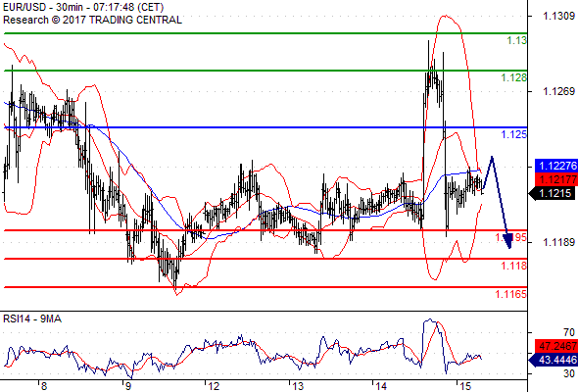Click date label 9 on time axis

[x=128, y=386]
